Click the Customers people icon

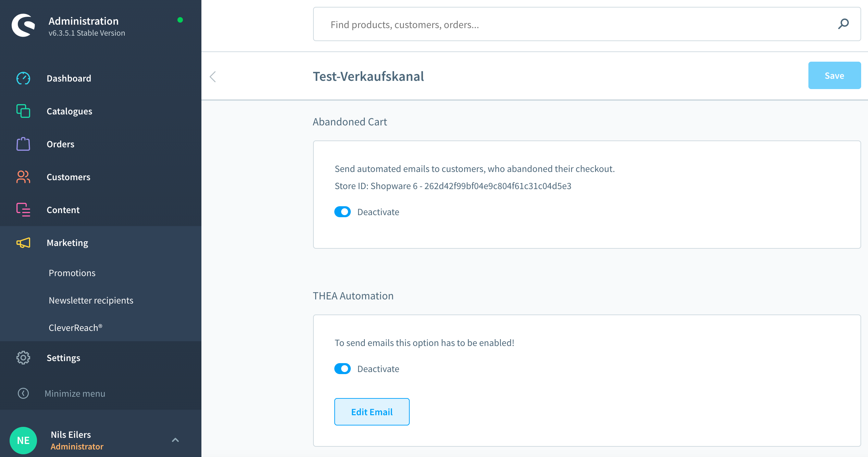click(23, 177)
